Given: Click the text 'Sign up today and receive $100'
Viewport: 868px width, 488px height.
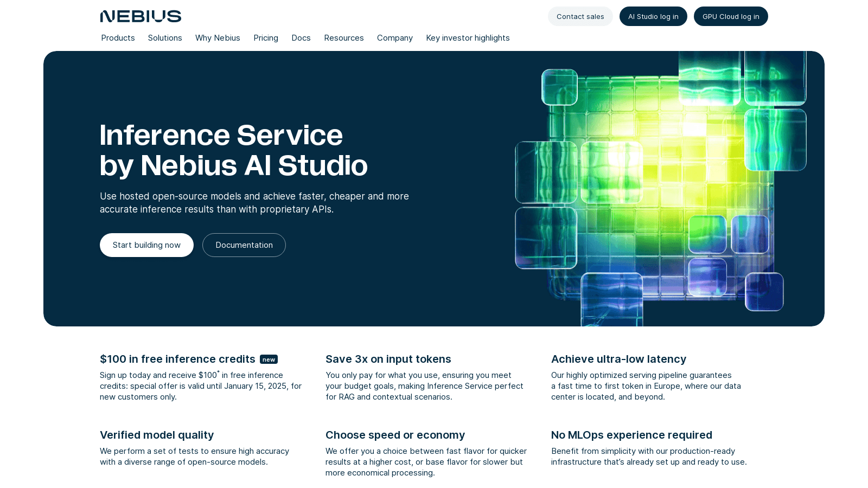Looking at the screenshot, I should pos(158,375).
